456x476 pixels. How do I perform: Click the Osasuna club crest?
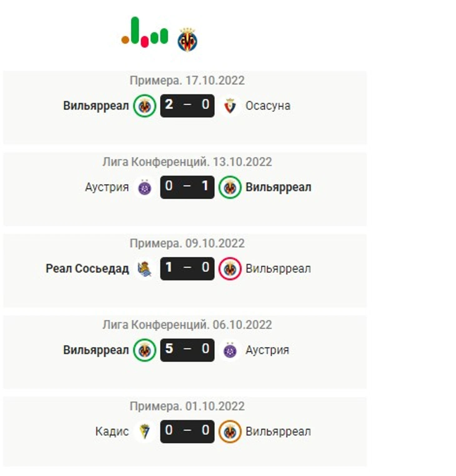tap(230, 106)
